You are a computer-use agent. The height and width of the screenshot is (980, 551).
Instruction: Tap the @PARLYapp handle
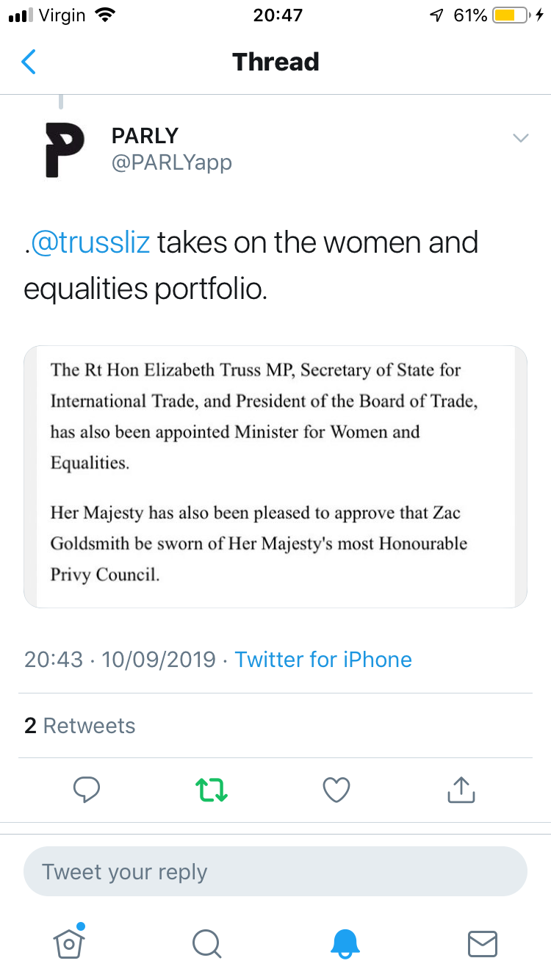coord(171,162)
